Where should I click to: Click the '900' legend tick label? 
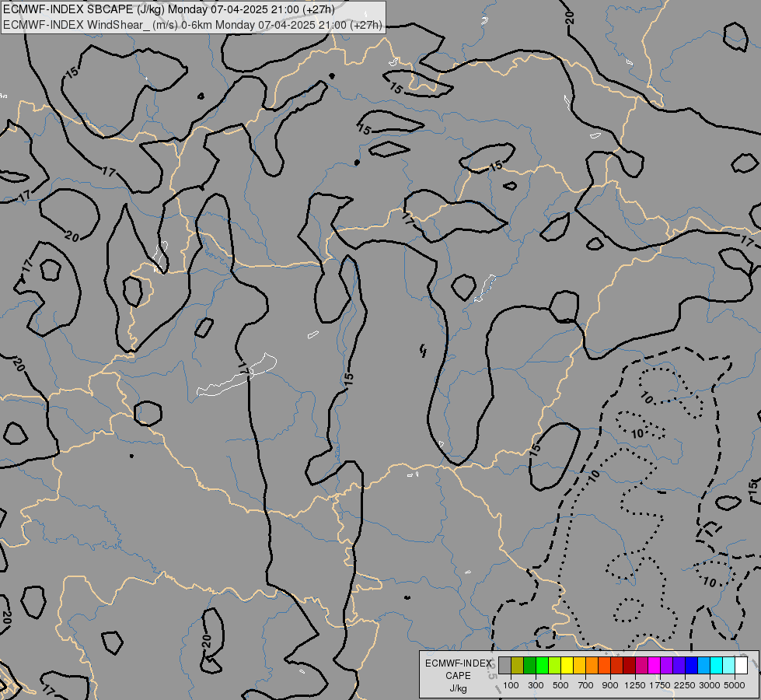point(610,685)
